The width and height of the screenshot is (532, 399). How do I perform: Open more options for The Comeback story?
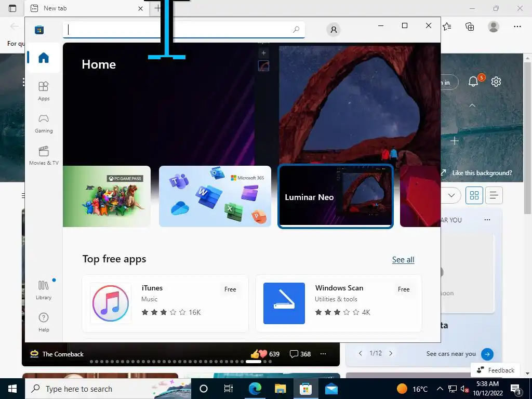[323, 354]
